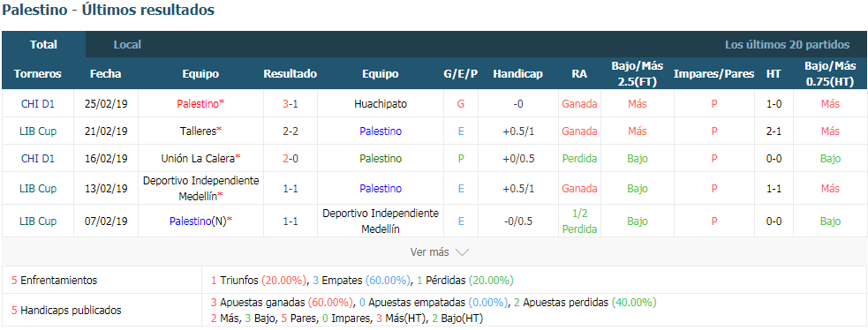This screenshot has height=330, width=868.
Task: Click Palestino(N) in the 07/02/19 row
Action: pyautogui.click(x=198, y=221)
